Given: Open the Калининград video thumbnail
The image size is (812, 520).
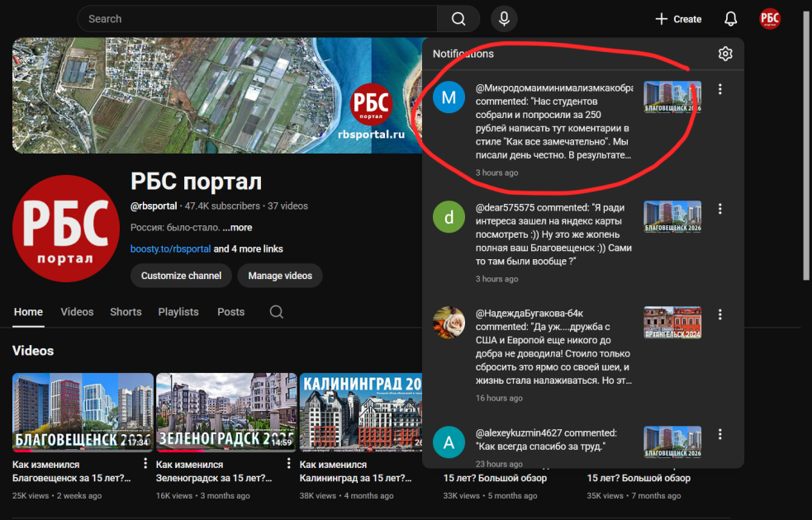Looking at the screenshot, I should point(361,413).
